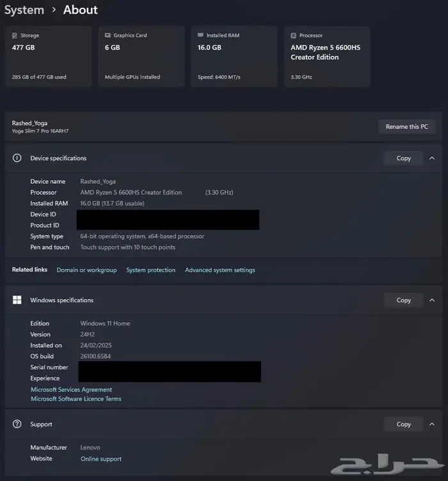Click the Installed RAM icon
This screenshot has height=481, width=448.
coord(200,36)
